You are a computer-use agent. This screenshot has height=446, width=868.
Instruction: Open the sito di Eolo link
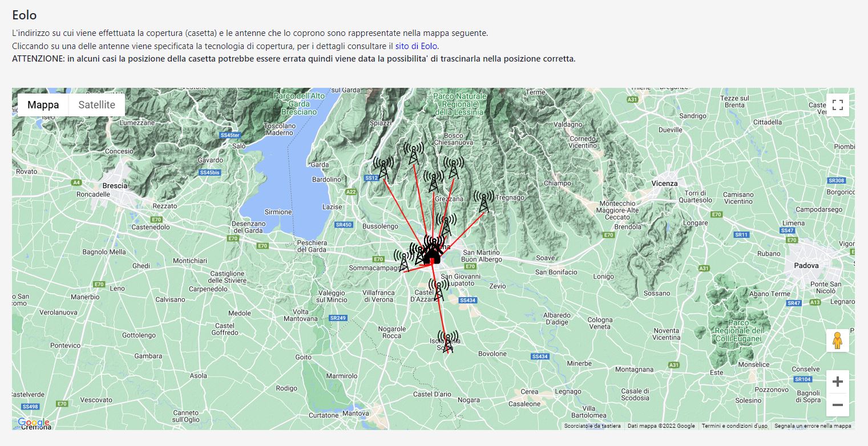[x=416, y=46]
